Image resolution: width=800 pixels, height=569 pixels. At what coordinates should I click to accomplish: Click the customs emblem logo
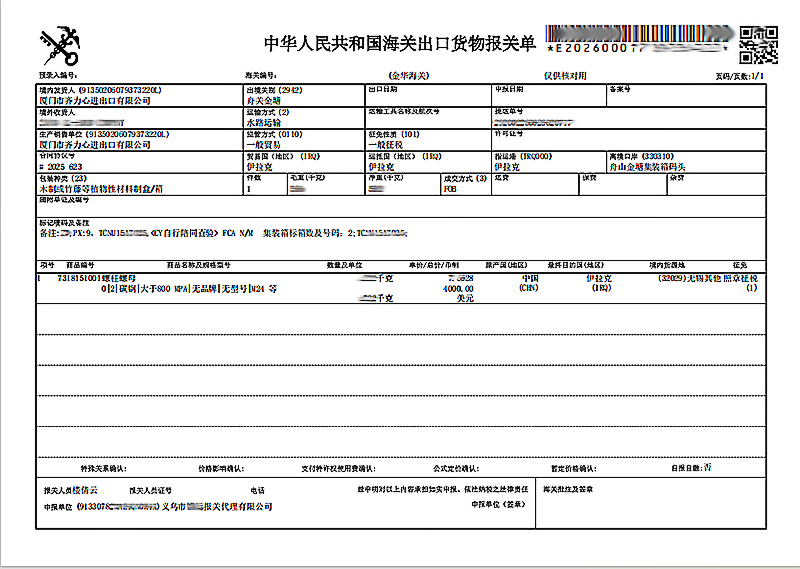coord(60,46)
